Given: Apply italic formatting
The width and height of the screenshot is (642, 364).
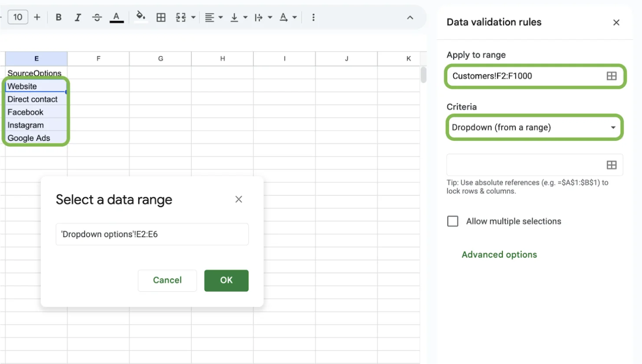Looking at the screenshot, I should click(x=78, y=17).
